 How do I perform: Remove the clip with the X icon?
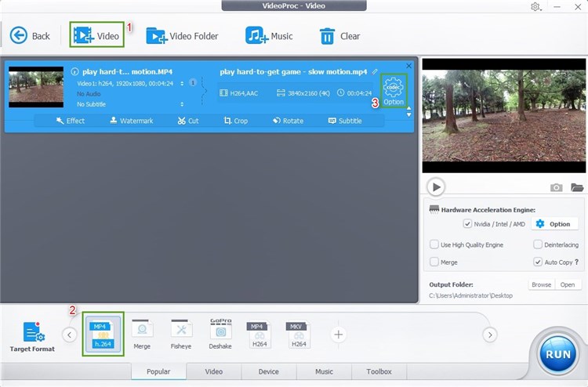(408, 66)
